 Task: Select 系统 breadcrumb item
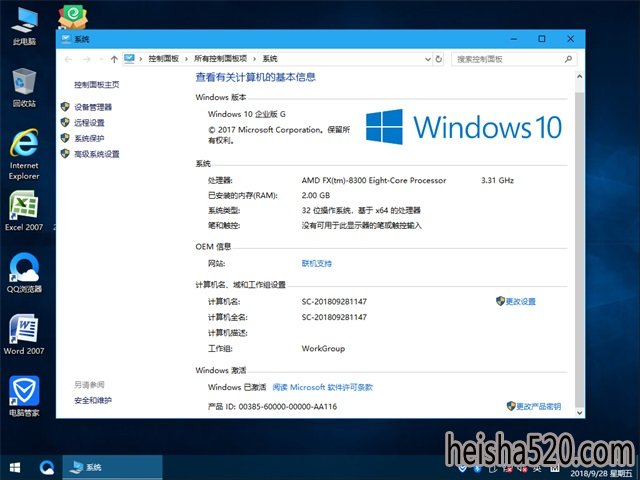pos(270,59)
